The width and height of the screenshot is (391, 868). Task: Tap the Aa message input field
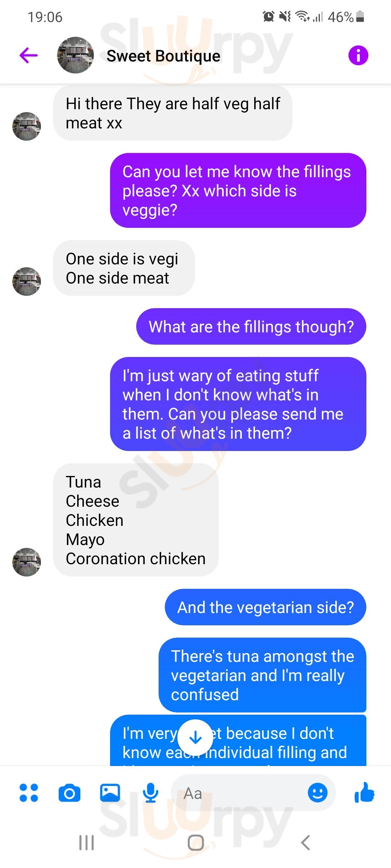coord(239,793)
